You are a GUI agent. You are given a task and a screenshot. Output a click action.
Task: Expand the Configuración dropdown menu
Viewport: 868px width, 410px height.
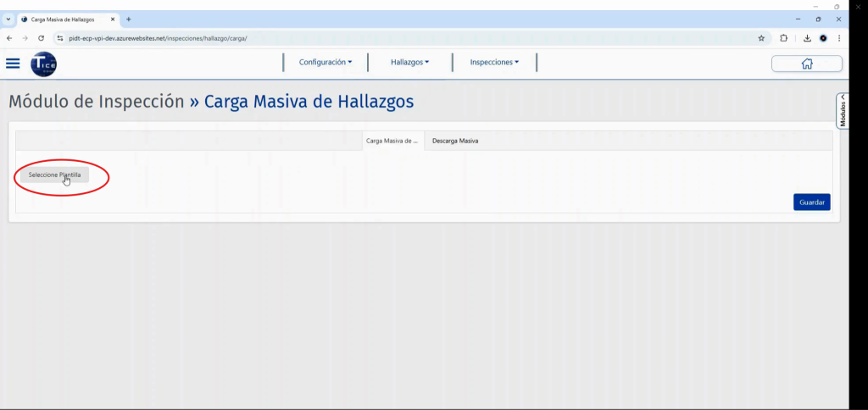[x=325, y=62]
